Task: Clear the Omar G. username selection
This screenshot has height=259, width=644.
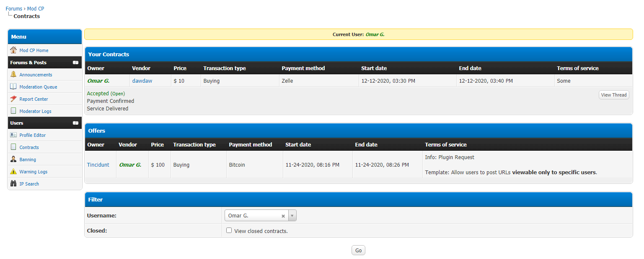Action: [283, 216]
